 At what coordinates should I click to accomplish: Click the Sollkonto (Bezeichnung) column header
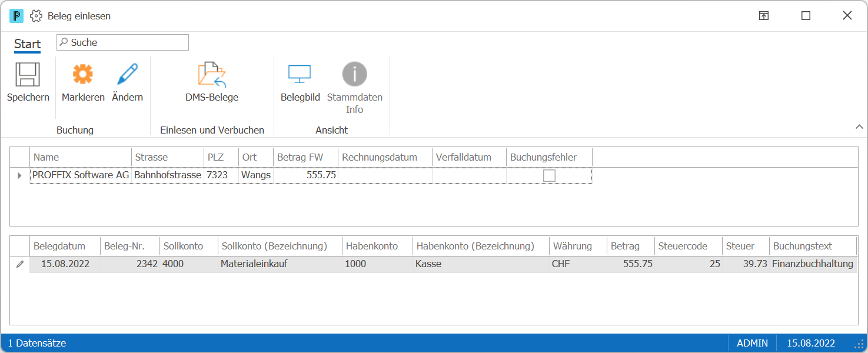pyautogui.click(x=280, y=246)
